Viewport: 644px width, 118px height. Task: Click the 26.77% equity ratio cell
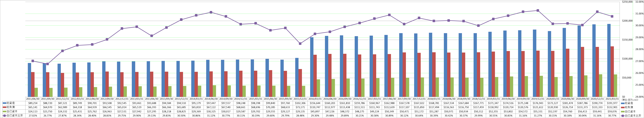pyautogui.click(x=48, y=116)
